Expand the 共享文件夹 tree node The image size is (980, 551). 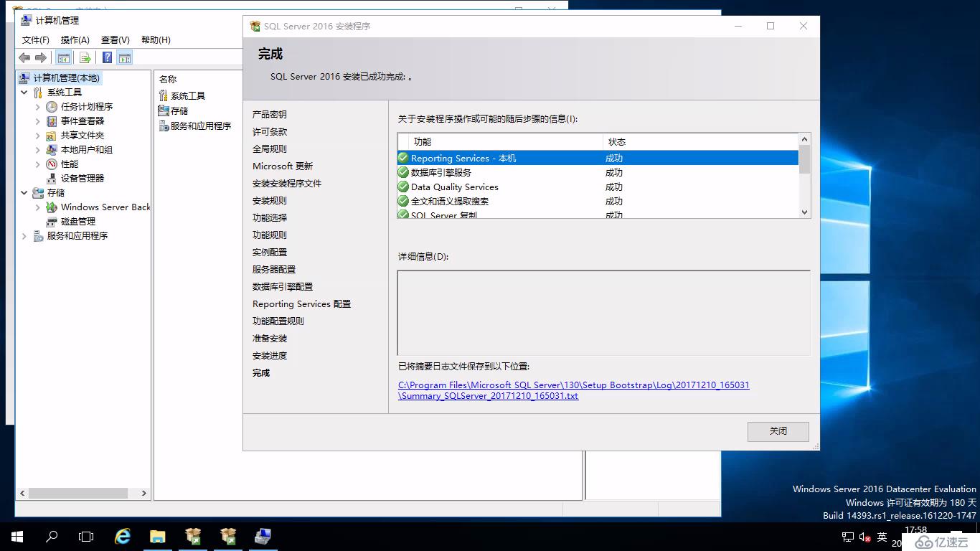[38, 135]
